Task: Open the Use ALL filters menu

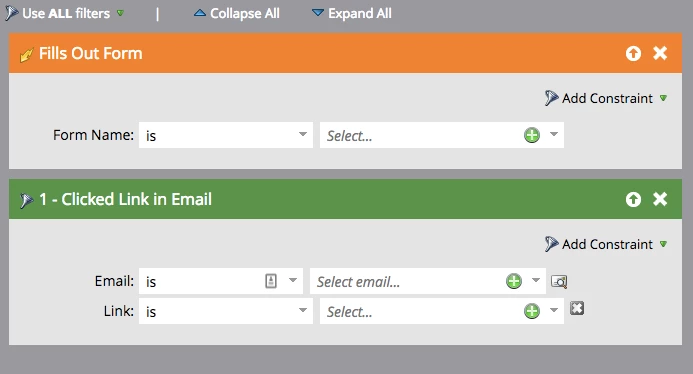Action: 65,13
